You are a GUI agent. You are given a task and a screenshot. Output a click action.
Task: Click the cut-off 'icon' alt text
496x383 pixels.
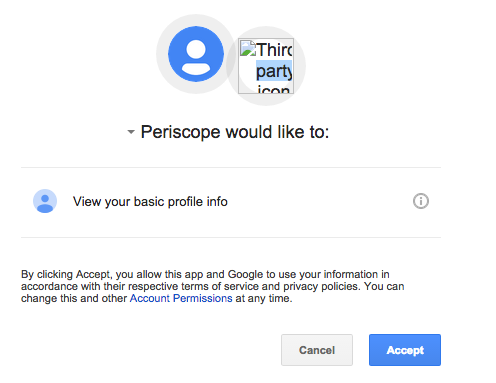pyautogui.click(x=273, y=89)
